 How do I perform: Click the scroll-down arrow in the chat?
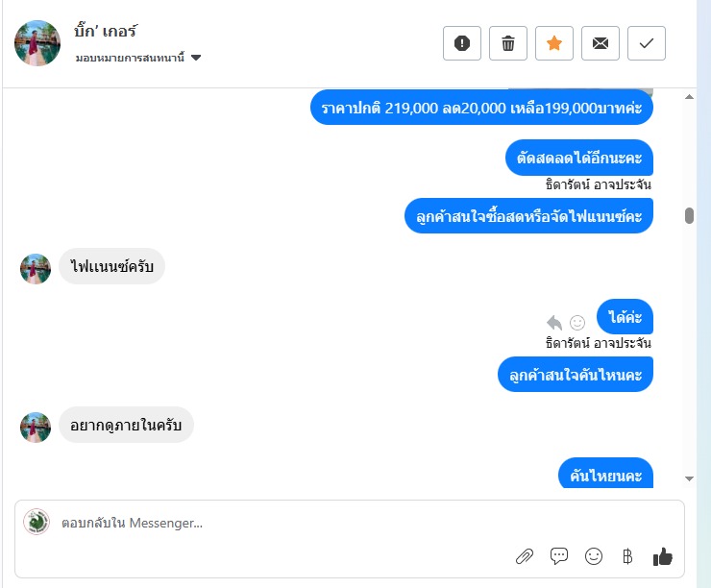point(689,478)
